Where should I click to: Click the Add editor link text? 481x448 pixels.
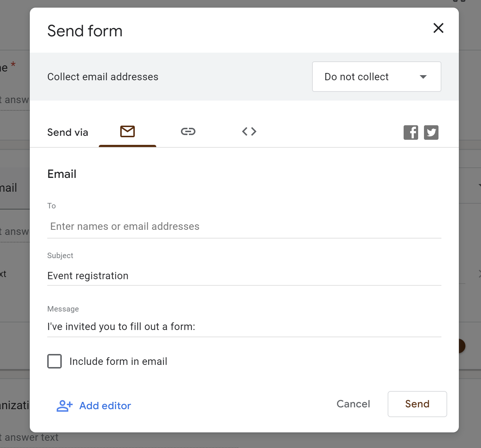(x=105, y=406)
